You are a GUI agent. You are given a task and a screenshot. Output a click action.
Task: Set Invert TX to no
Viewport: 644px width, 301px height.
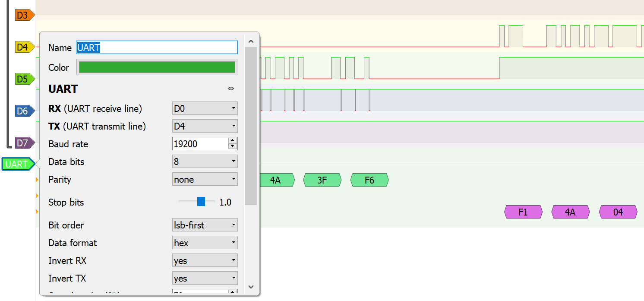tap(205, 278)
